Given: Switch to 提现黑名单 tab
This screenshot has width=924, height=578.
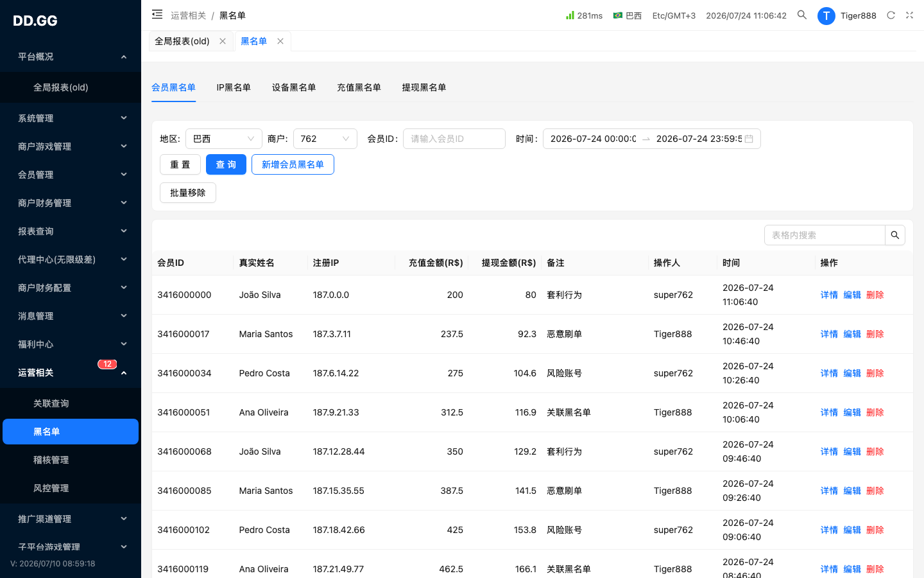Looking at the screenshot, I should coord(424,87).
